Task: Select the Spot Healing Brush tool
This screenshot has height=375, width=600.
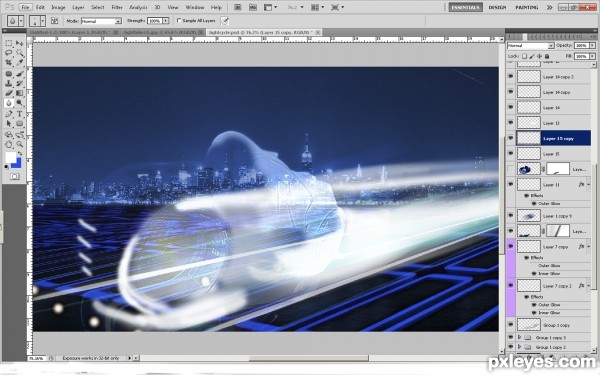Action: [9, 74]
